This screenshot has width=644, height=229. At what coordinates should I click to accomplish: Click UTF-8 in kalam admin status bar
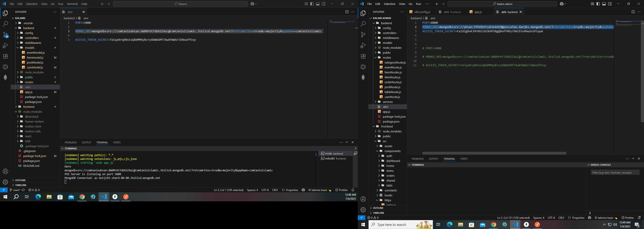[x=551, y=218]
